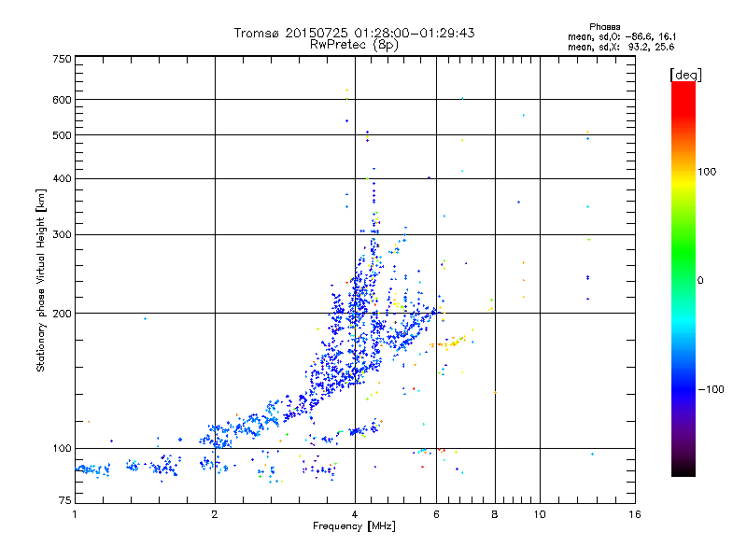Click the '100' y-axis tick label
747x560 pixels.
[x=63, y=449]
